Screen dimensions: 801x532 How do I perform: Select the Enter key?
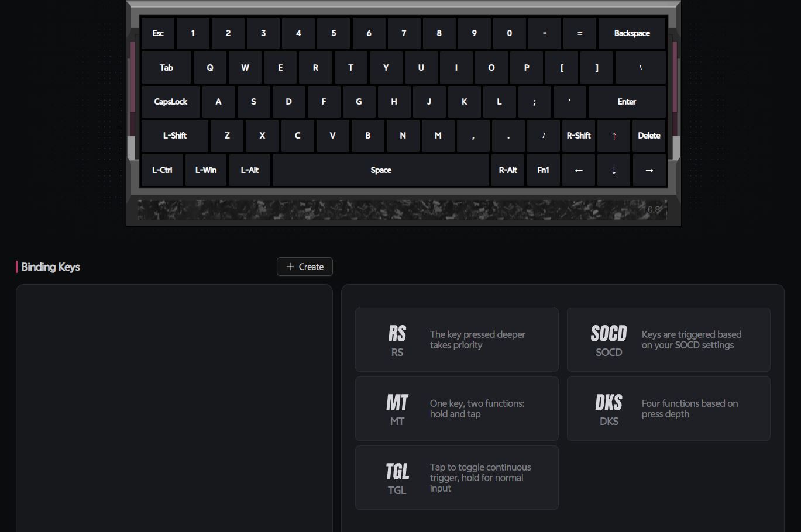click(627, 102)
